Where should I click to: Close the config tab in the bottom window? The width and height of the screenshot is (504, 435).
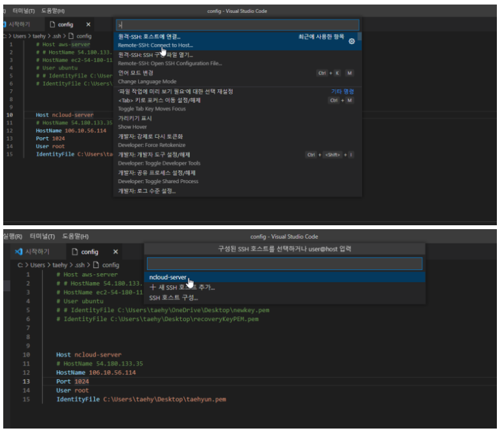[115, 252]
